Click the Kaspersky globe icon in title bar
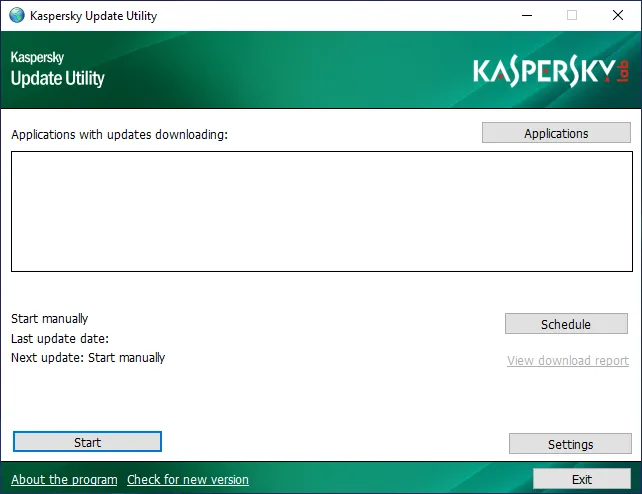This screenshot has width=642, height=494. 17,16
